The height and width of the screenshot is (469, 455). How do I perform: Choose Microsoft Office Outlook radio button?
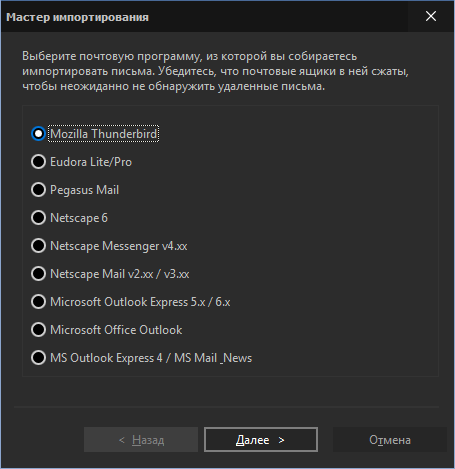pos(38,330)
